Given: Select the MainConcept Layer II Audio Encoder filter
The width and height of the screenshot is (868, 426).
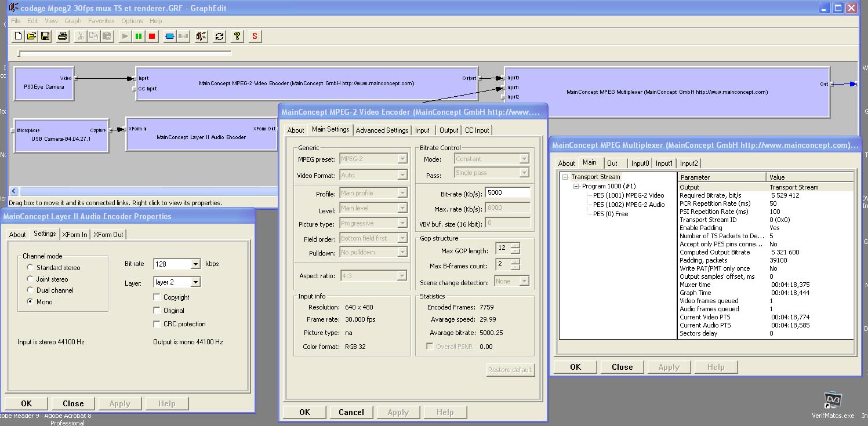Looking at the screenshot, I should point(201,134).
